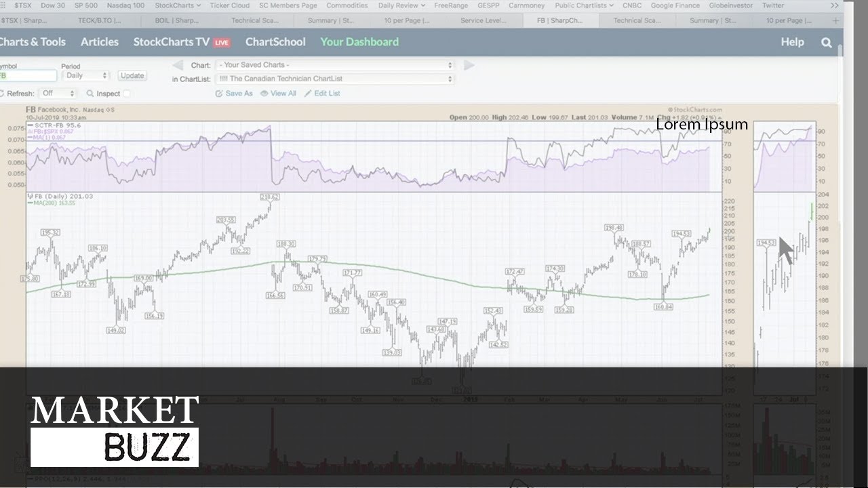Open the Period dropdown set to Daily
Screen dimensions: 868x488
click(x=85, y=76)
